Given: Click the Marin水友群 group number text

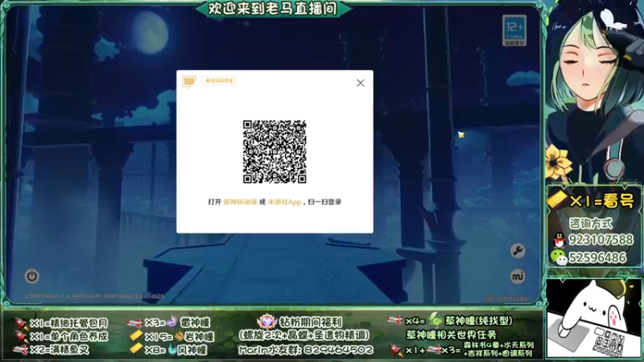Looking at the screenshot, I should (306, 350).
